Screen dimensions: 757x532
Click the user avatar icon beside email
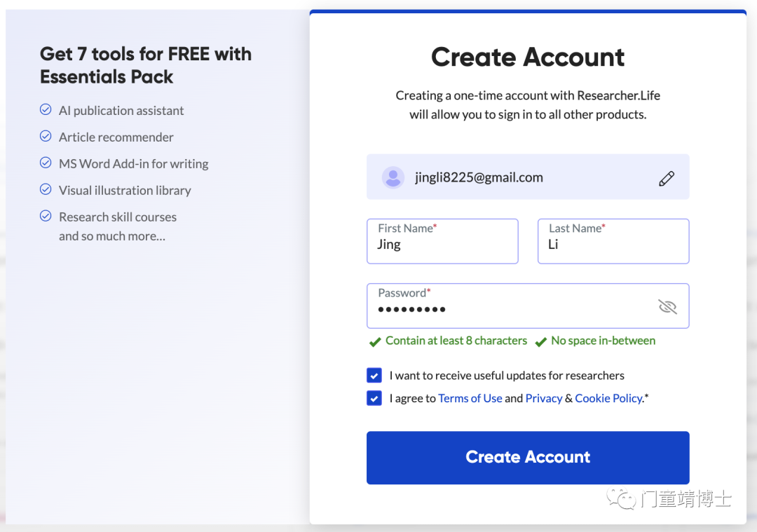(393, 177)
